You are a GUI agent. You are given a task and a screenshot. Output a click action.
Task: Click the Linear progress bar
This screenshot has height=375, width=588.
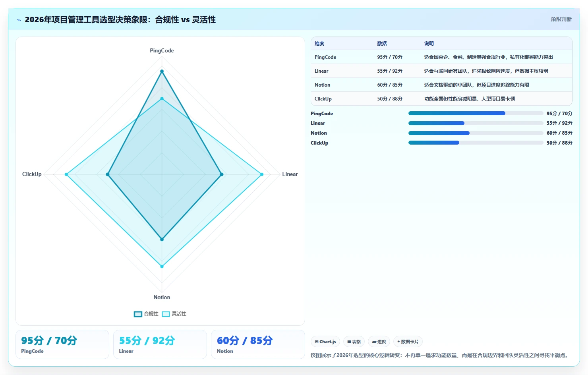(x=476, y=123)
